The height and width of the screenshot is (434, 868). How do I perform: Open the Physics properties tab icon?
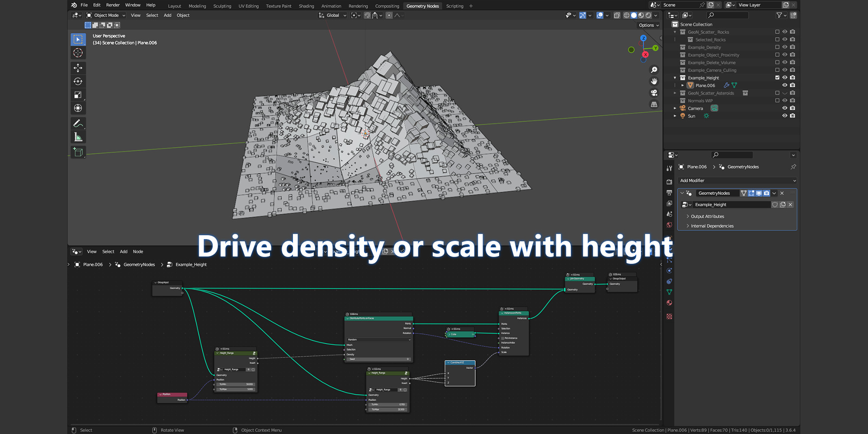click(669, 270)
